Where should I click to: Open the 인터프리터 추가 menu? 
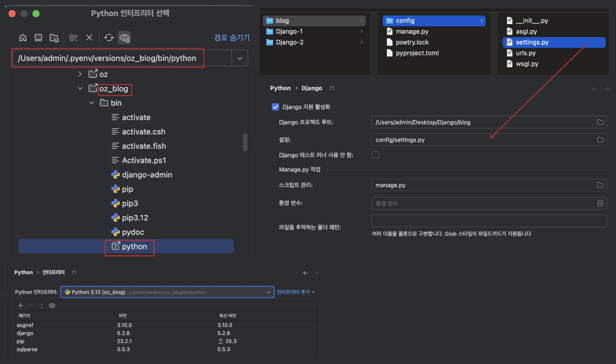click(296, 292)
